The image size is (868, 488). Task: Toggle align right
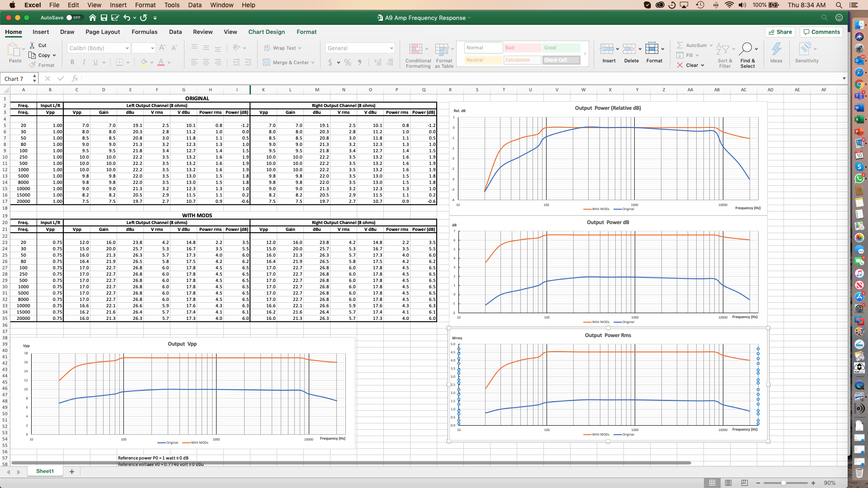pyautogui.click(x=218, y=62)
